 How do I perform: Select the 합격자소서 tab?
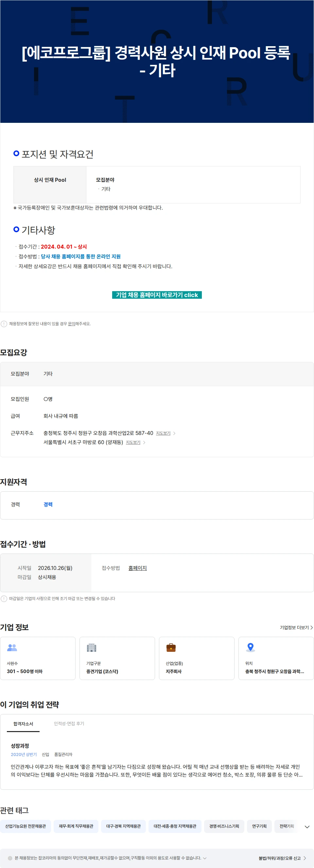23,724
